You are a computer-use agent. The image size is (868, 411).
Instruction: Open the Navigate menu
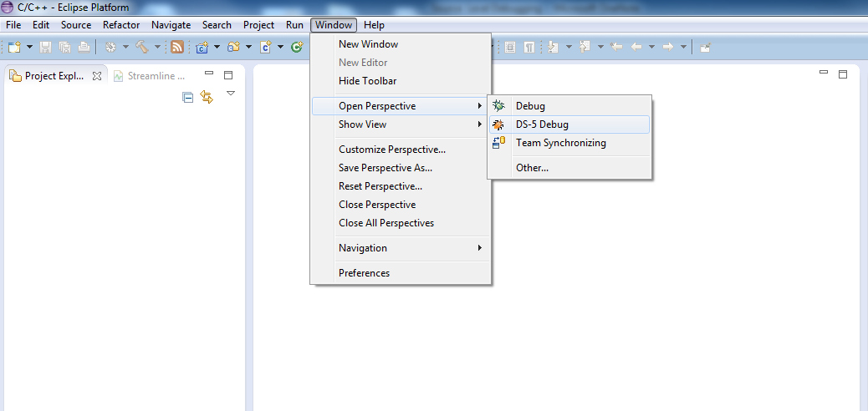171,25
